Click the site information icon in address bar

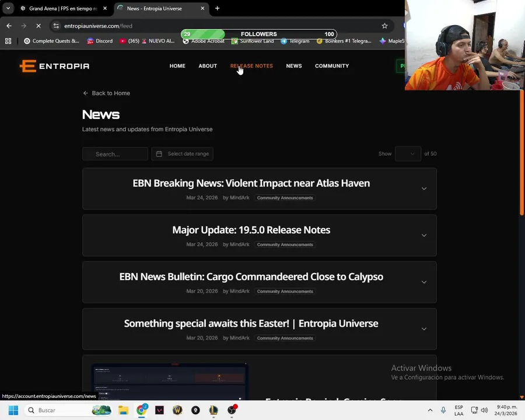coord(56,26)
